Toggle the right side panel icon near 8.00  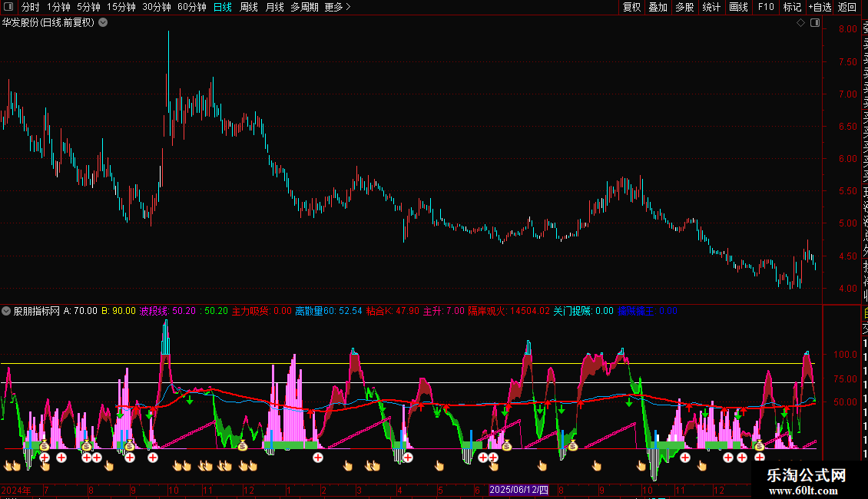tap(815, 23)
